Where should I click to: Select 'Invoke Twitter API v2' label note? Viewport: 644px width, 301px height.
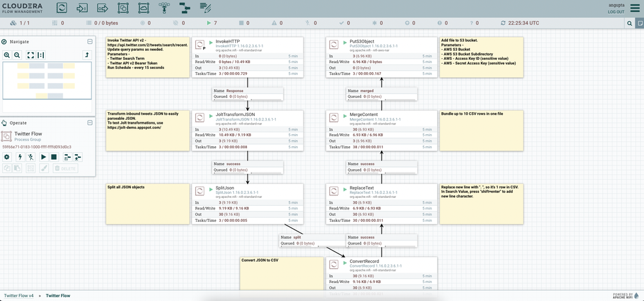148,57
